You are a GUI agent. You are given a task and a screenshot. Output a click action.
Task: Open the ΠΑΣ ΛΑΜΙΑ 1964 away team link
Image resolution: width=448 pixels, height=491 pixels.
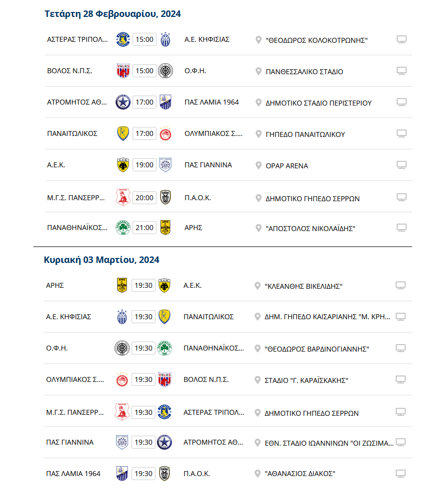[x=211, y=102]
